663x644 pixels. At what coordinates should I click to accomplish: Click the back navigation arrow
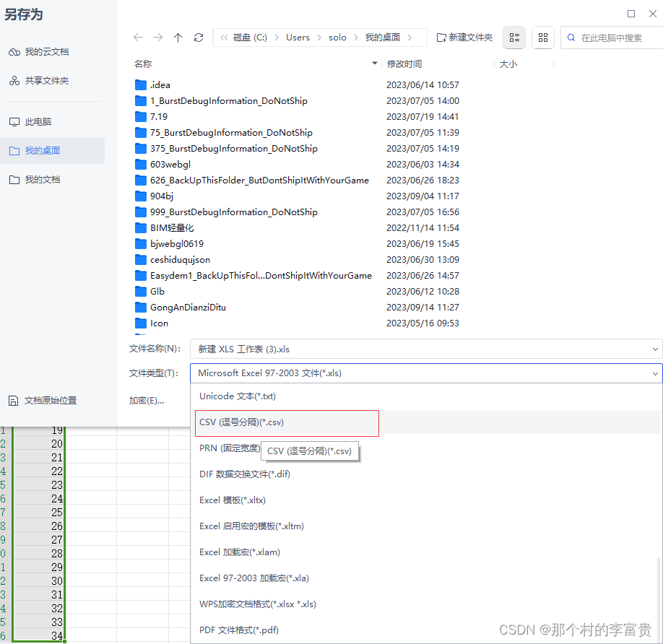(x=138, y=37)
